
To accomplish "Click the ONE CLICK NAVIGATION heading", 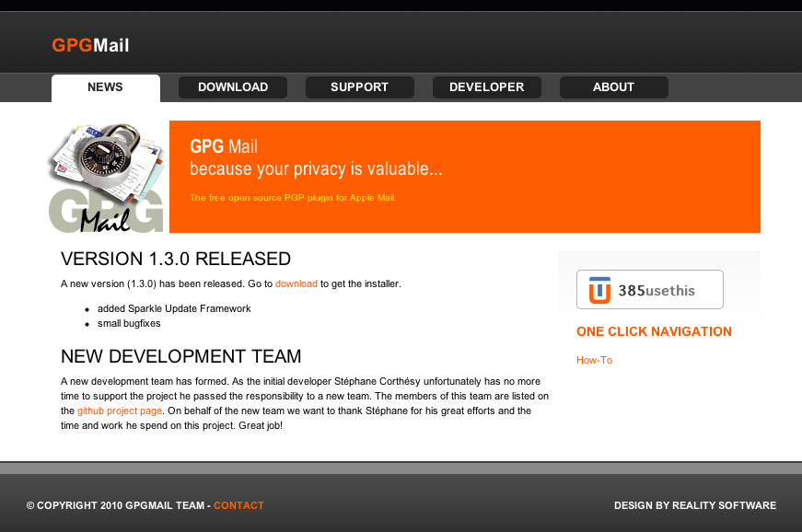I will click(654, 331).
